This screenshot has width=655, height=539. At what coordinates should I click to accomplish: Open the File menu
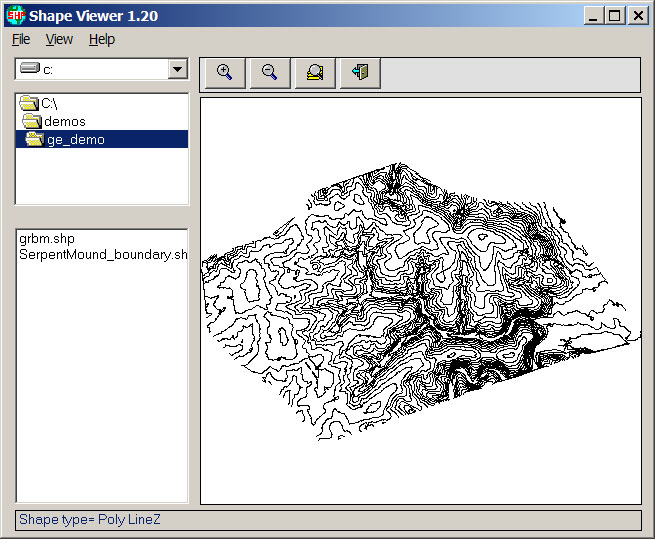[21, 40]
